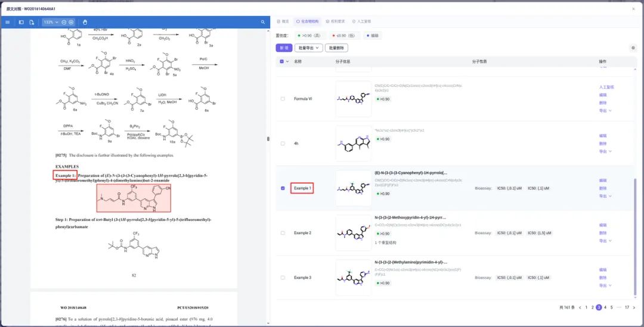
Task: Open the PDF viewer hamburger menu
Action: (x=7, y=22)
